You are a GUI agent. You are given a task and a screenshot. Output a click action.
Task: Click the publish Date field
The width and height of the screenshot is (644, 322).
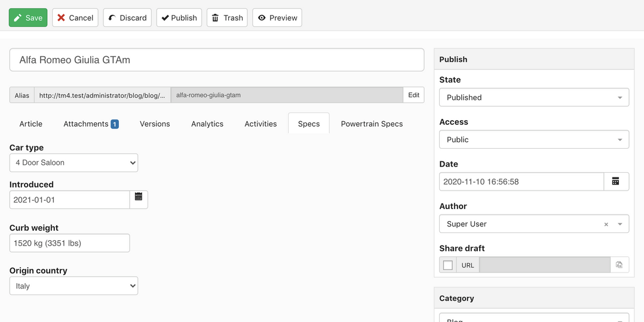[522, 182]
